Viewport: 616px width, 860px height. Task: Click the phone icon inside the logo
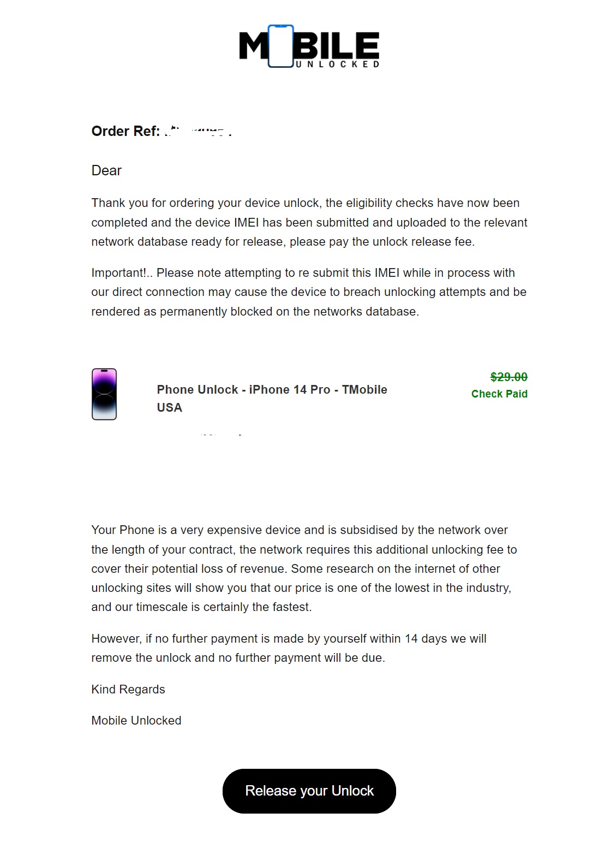(x=279, y=46)
